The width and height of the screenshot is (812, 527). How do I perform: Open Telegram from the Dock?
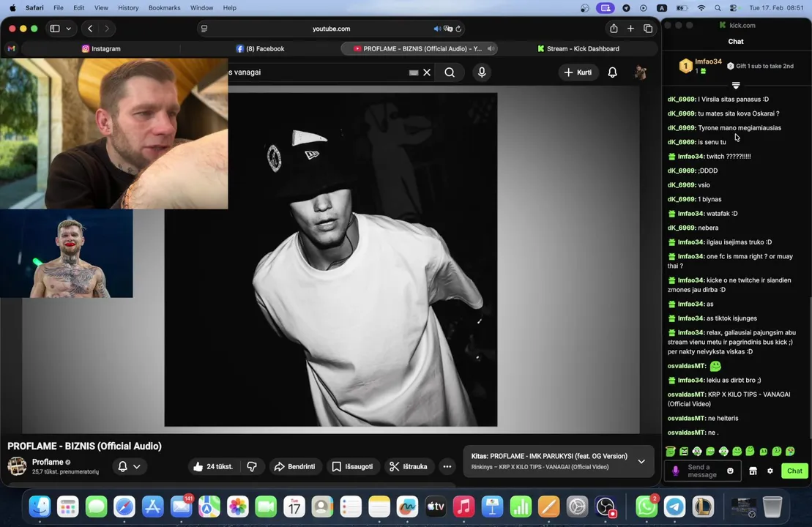pyautogui.click(x=675, y=507)
